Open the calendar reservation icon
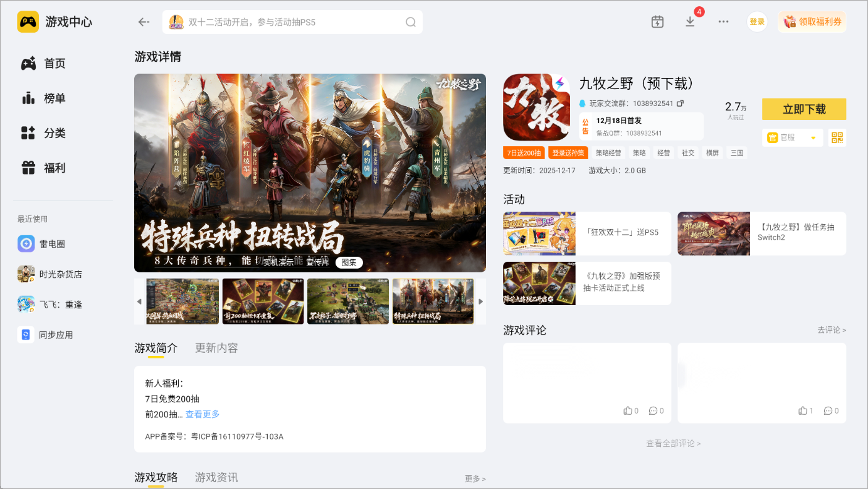Screen dimensions: 868x489 pos(657,22)
